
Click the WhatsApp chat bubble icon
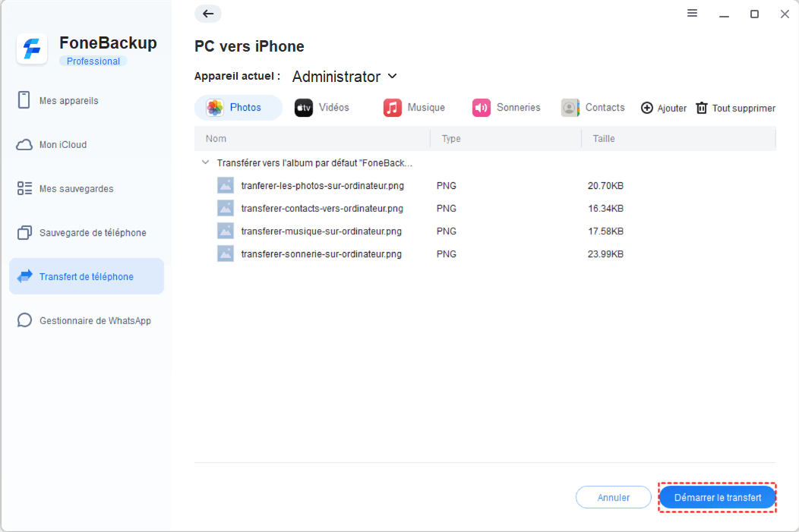click(24, 320)
